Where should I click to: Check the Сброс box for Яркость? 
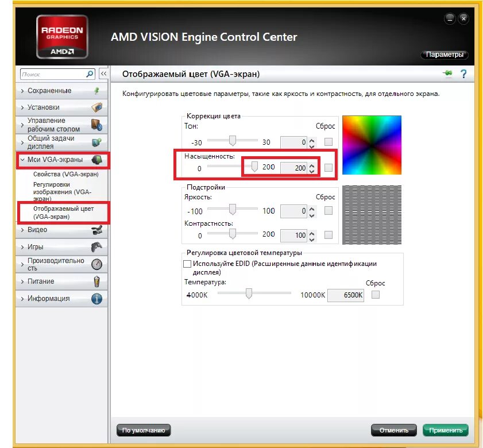(329, 211)
